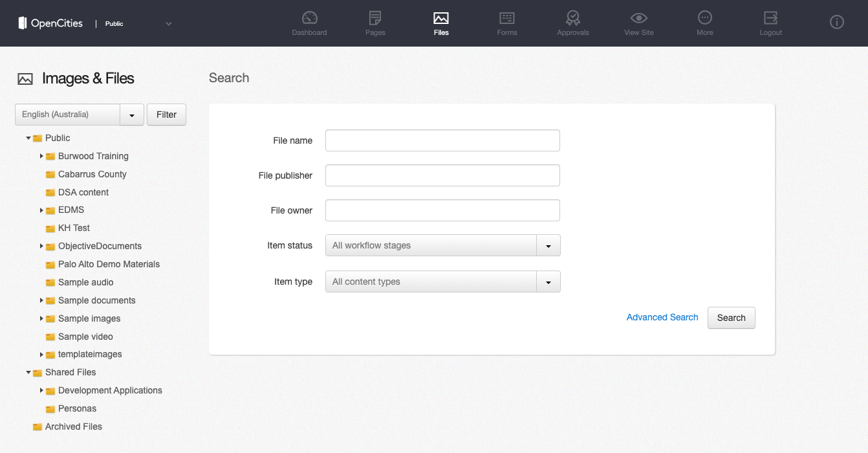Open the Dashboard from the top navigation
Image resolution: width=868 pixels, height=453 pixels.
point(309,22)
